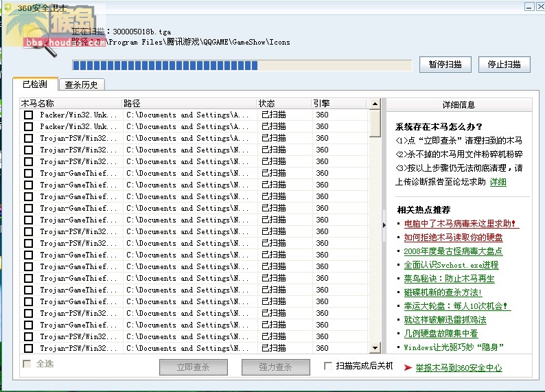The image size is (545, 392).
Task: Tick the checkbox of the first Trojan-PSW/Win32 row
Action: point(29,138)
